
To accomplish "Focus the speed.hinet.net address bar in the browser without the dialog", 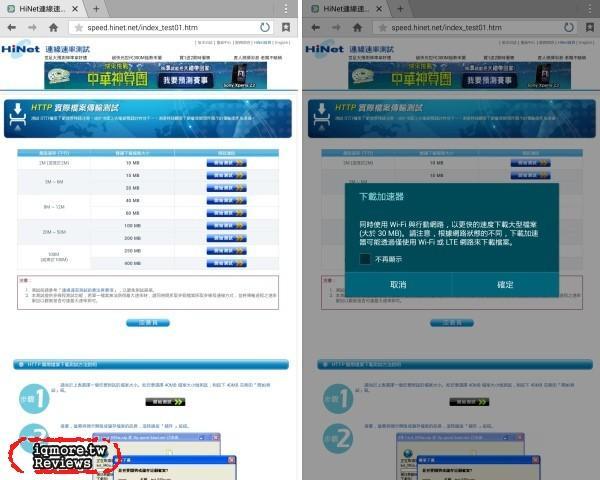I will pos(170,28).
